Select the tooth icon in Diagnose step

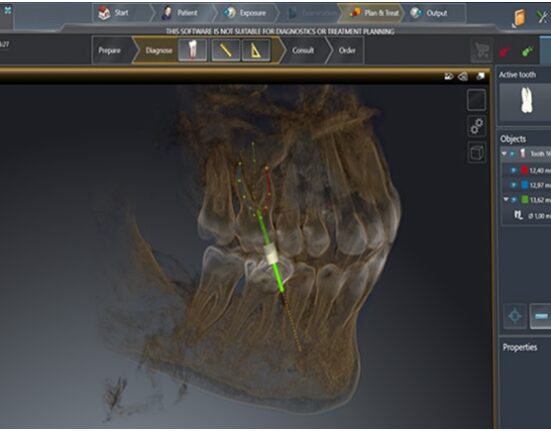click(x=193, y=50)
